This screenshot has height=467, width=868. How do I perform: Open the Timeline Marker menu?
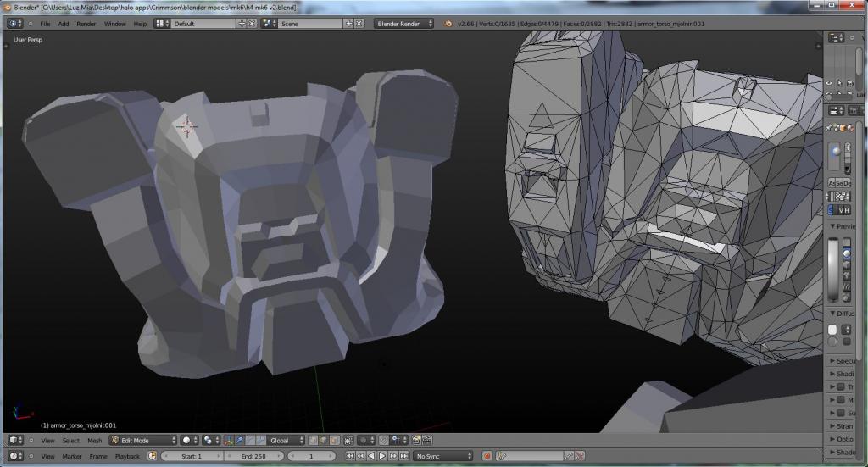click(71, 457)
